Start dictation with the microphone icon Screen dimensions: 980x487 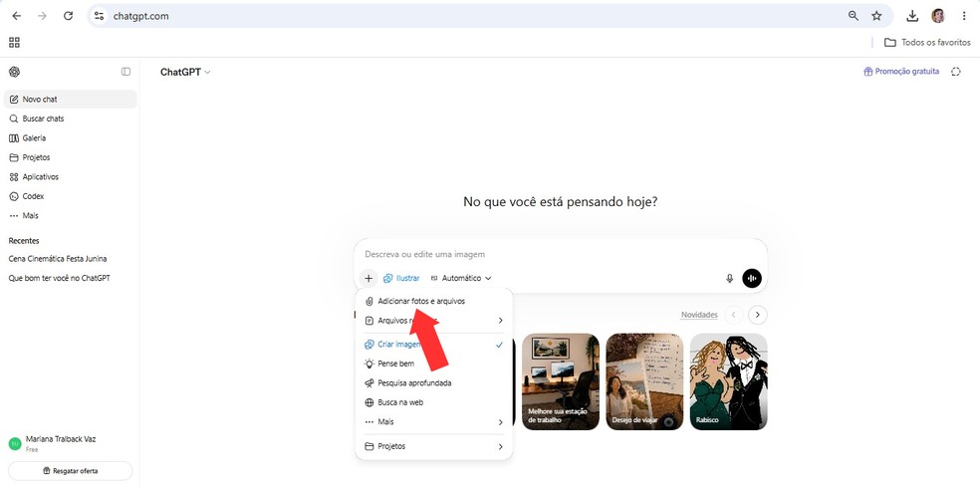[729, 278]
